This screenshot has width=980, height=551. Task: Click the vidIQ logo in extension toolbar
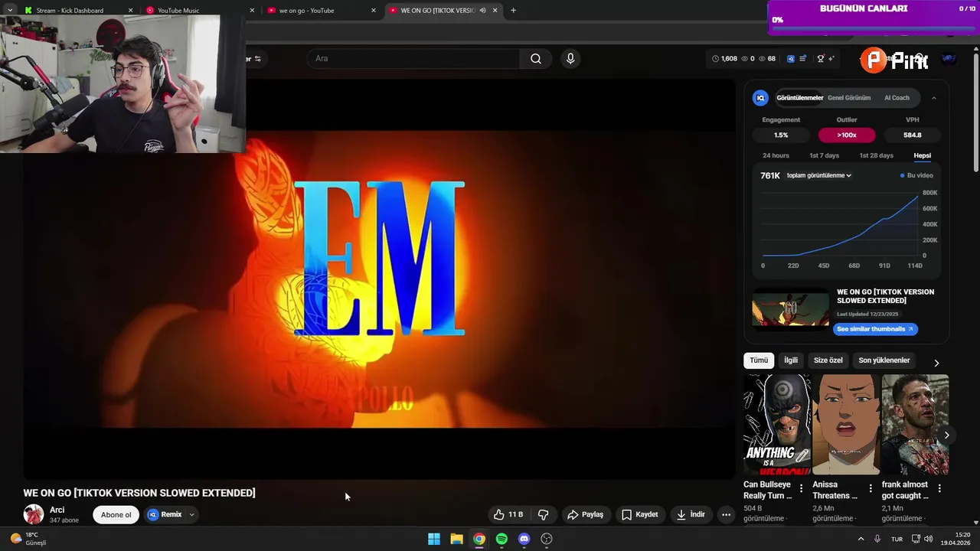point(791,59)
